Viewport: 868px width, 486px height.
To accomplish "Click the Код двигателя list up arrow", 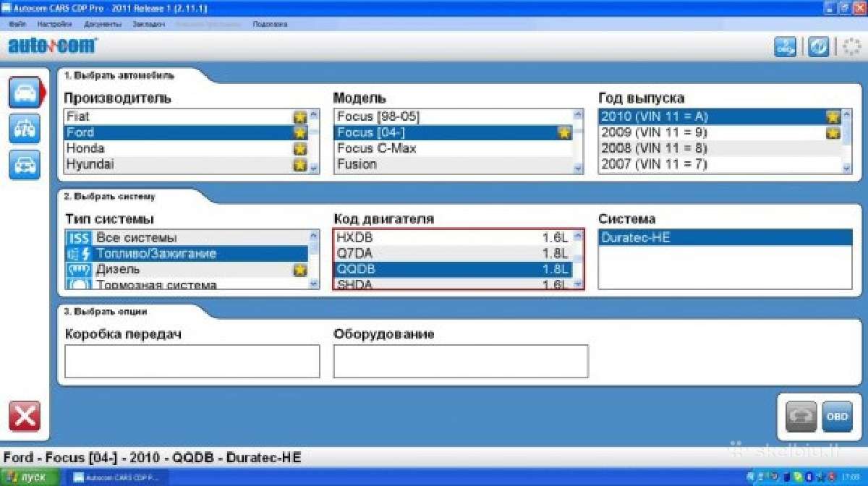I will tap(578, 236).
